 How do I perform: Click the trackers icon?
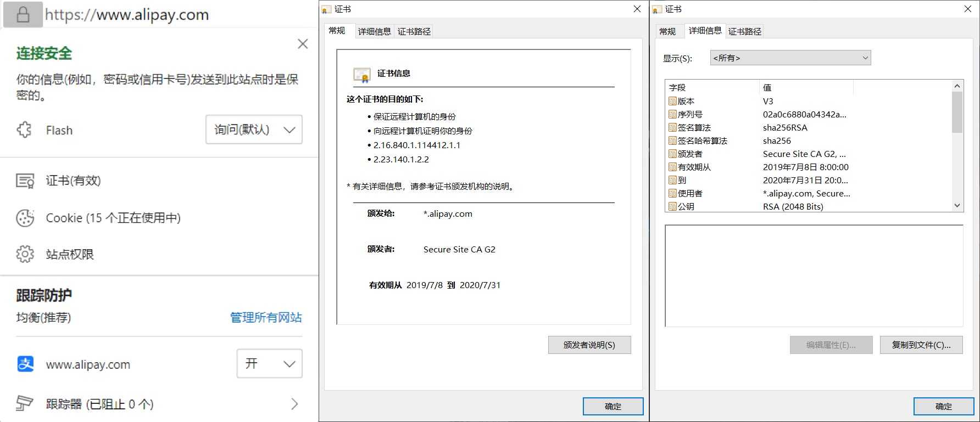pos(25,403)
